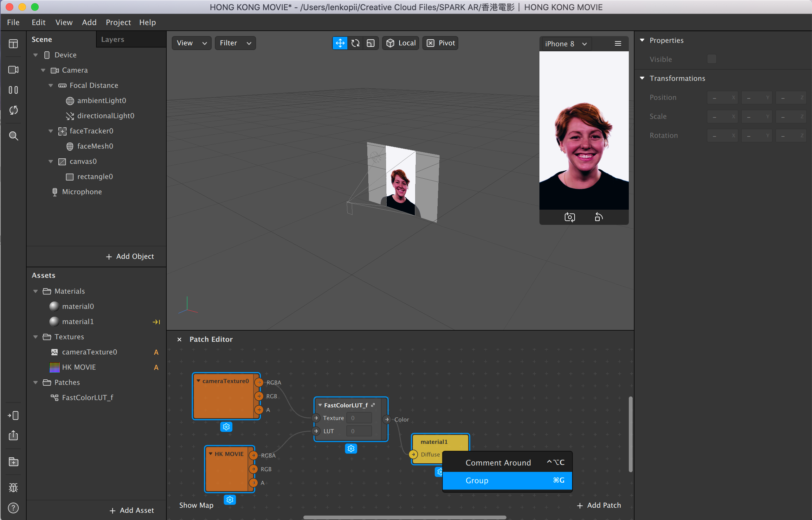The width and height of the screenshot is (812, 520).
Task: Open the Edit menu
Action: [x=39, y=22]
